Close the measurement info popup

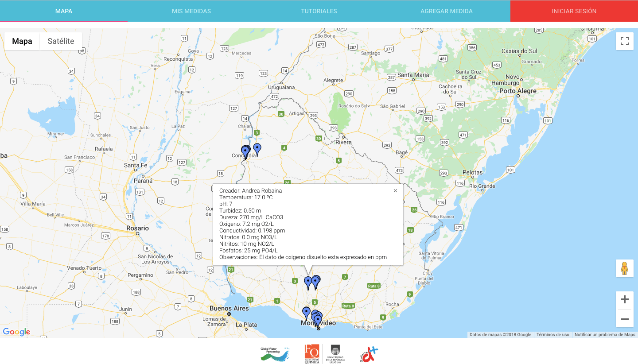click(395, 191)
